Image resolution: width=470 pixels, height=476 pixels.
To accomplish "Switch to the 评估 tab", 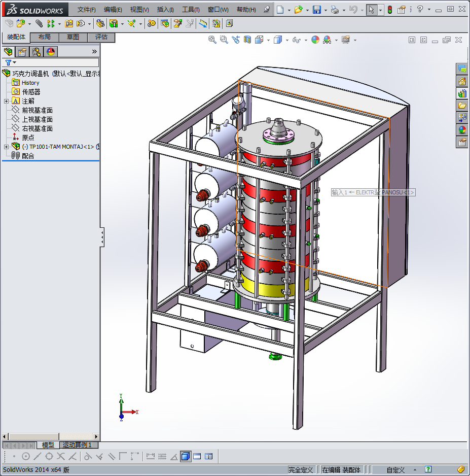I will [x=101, y=37].
